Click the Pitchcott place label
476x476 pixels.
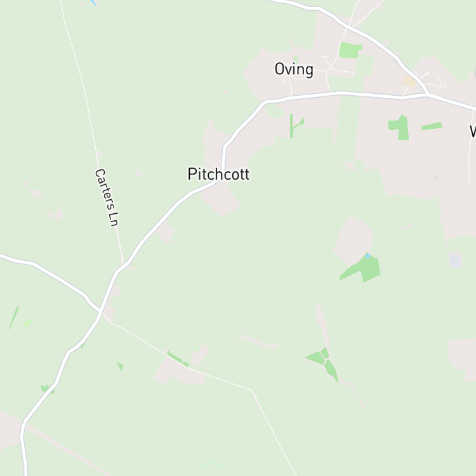click(218, 174)
